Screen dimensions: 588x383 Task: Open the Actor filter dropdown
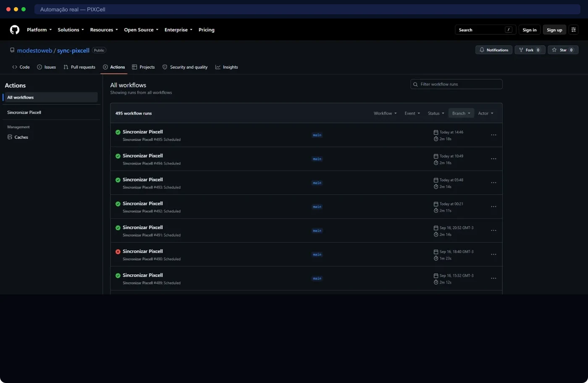[x=486, y=113]
